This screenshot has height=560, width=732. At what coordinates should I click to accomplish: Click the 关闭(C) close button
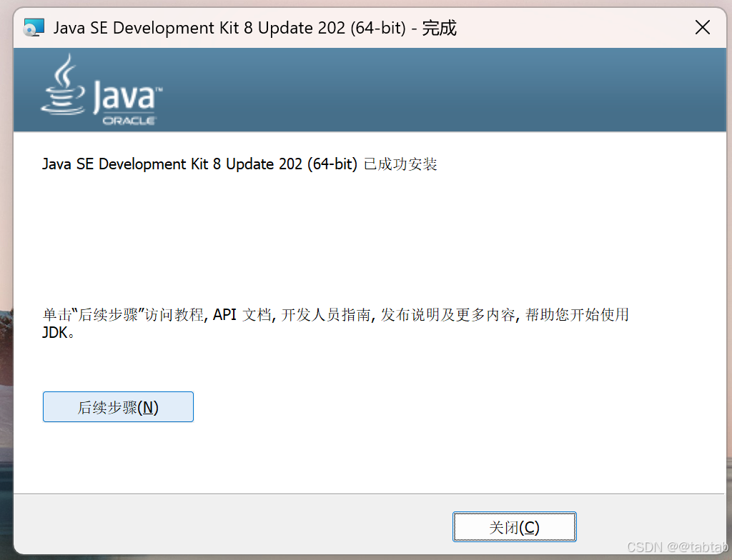pos(515,527)
